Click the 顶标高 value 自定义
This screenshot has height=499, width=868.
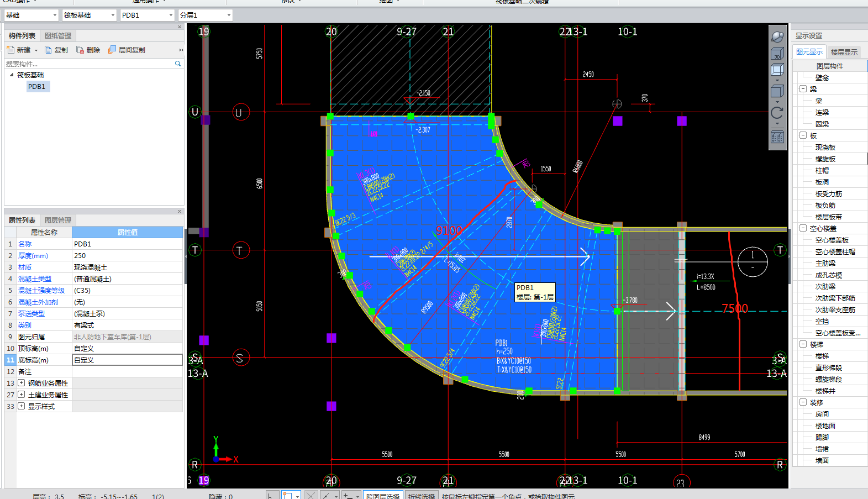127,348
